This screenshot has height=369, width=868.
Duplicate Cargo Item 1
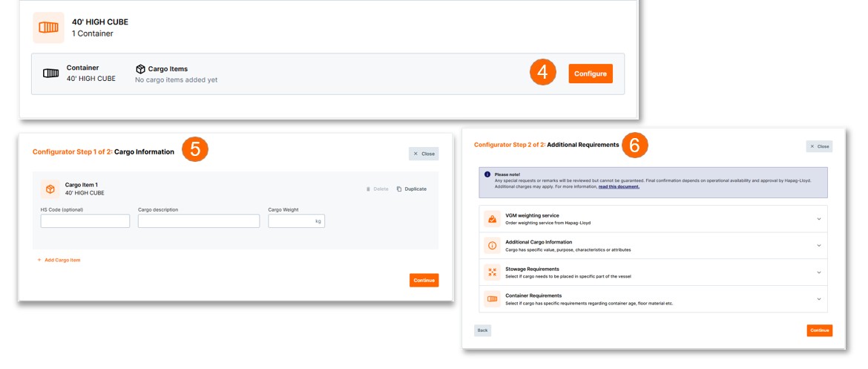(412, 189)
